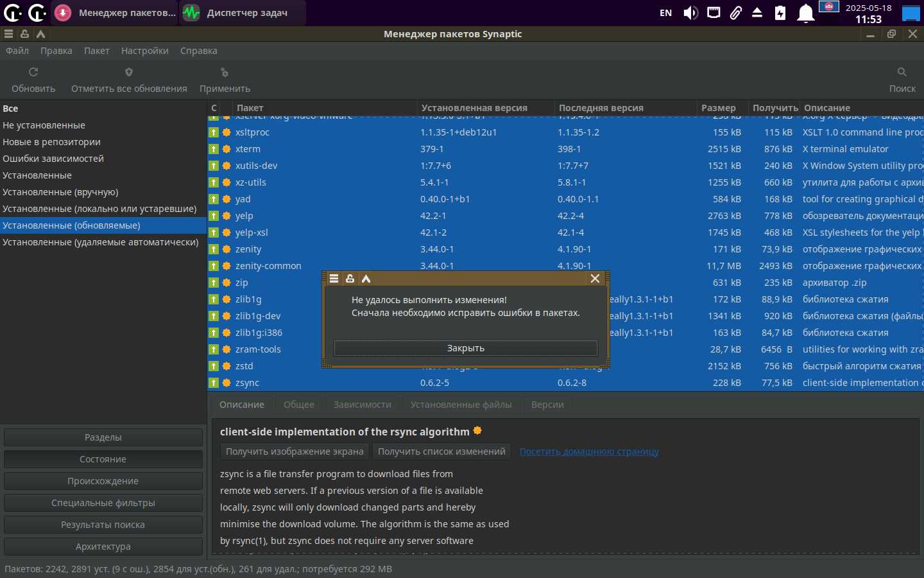Click the upgrade status marker for xterm

[214, 149]
